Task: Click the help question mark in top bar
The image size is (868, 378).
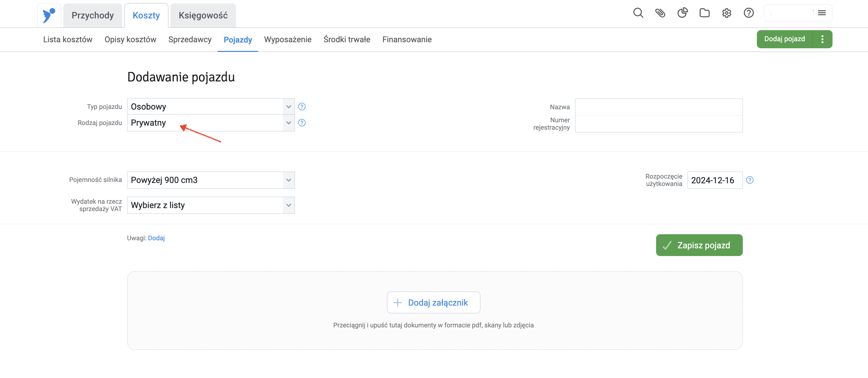Action: coord(748,13)
